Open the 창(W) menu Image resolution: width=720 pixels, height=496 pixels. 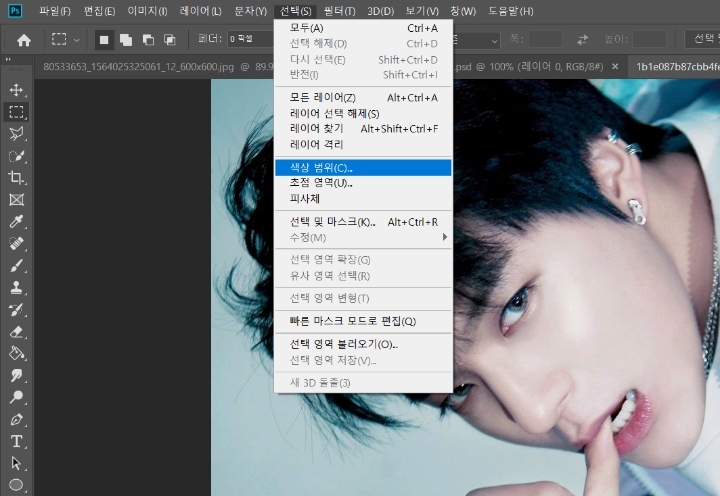click(463, 11)
